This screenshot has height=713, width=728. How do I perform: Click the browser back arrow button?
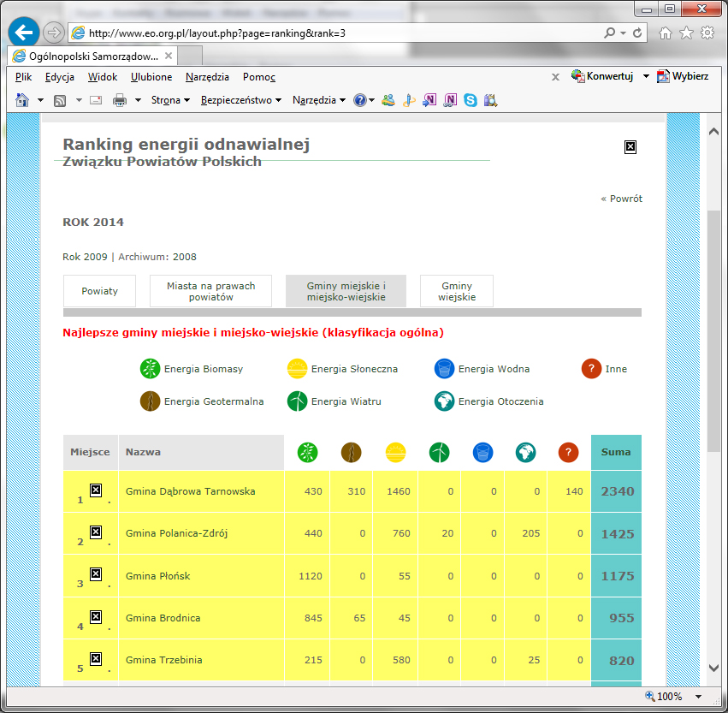(x=24, y=33)
